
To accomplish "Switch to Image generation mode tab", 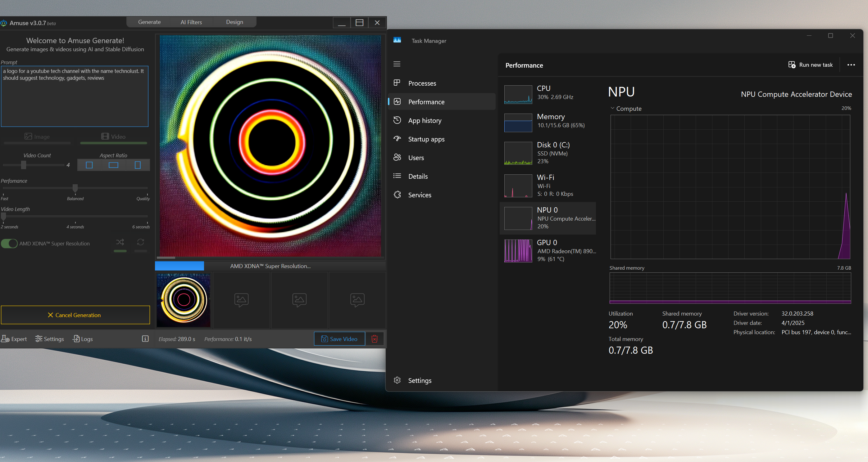I will point(37,137).
